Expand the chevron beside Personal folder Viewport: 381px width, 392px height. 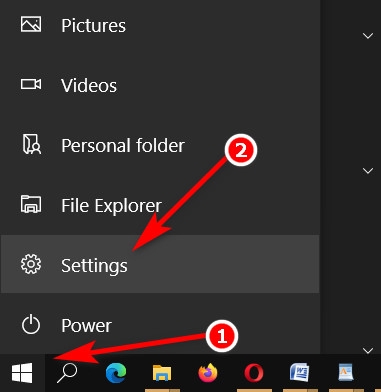368,171
